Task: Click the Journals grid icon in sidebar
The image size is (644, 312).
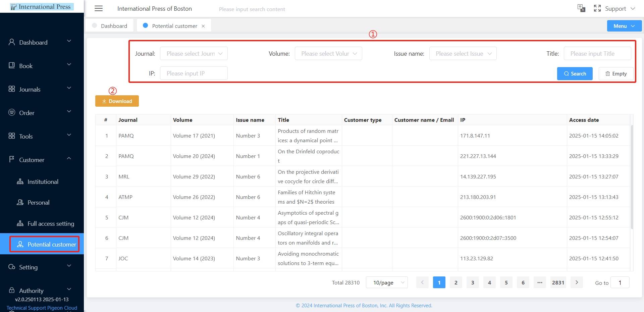Action: click(12, 89)
